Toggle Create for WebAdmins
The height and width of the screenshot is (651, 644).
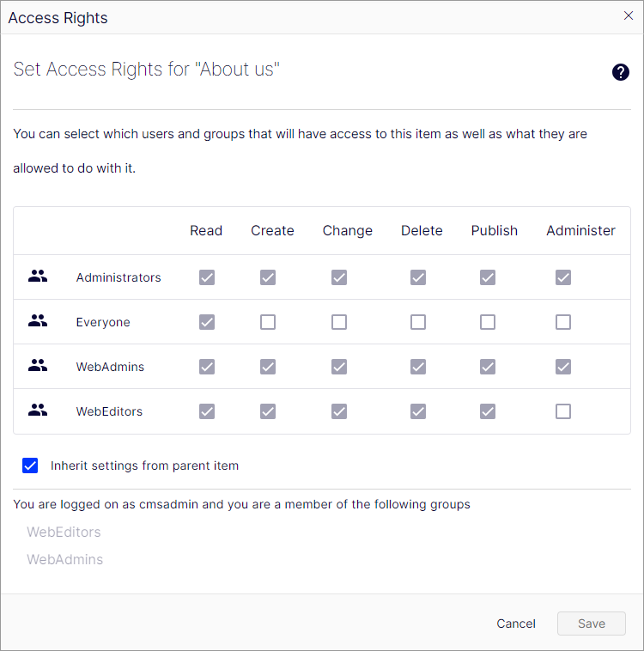click(268, 367)
